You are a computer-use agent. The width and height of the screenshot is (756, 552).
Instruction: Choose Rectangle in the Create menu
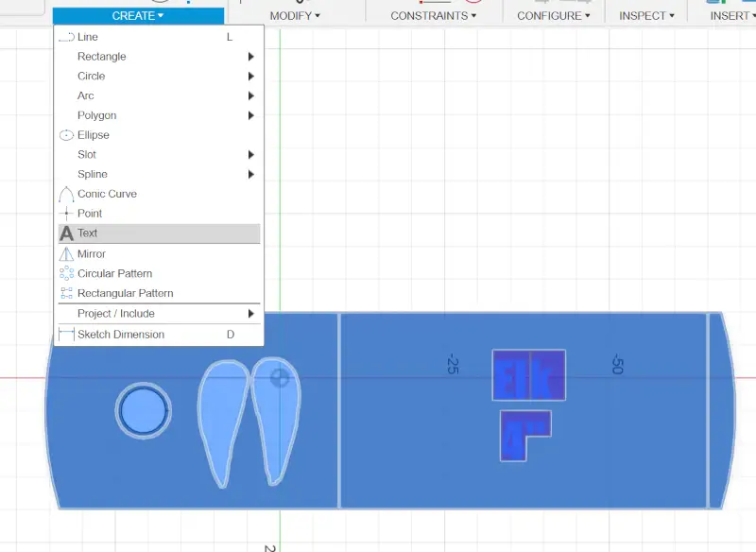coord(159,57)
